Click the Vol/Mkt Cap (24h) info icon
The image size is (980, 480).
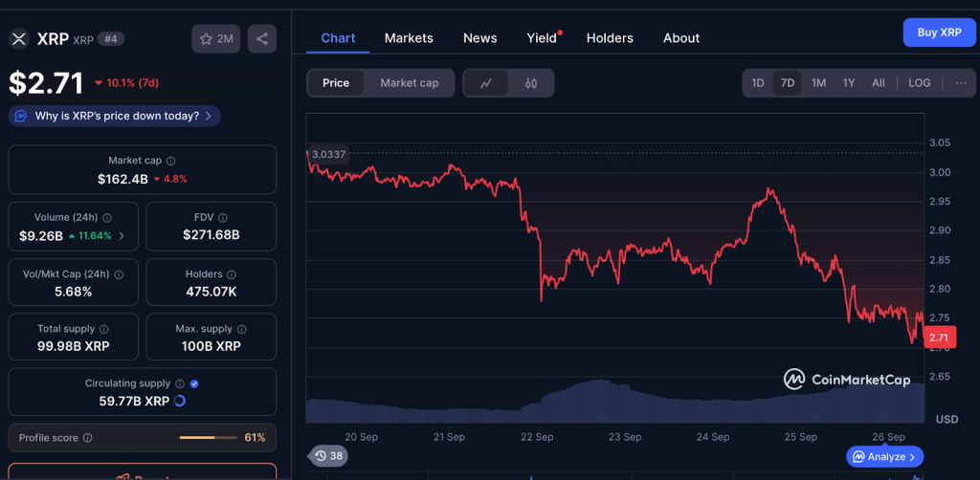(119, 274)
